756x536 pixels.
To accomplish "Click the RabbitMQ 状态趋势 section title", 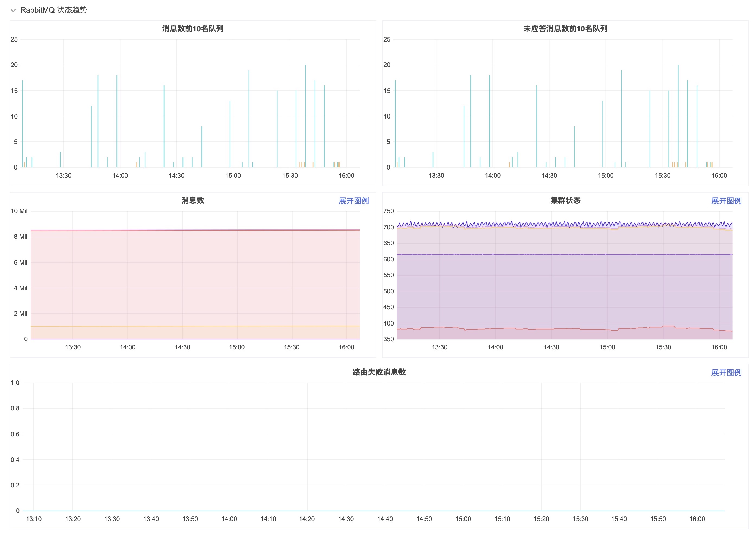I will click(54, 10).
